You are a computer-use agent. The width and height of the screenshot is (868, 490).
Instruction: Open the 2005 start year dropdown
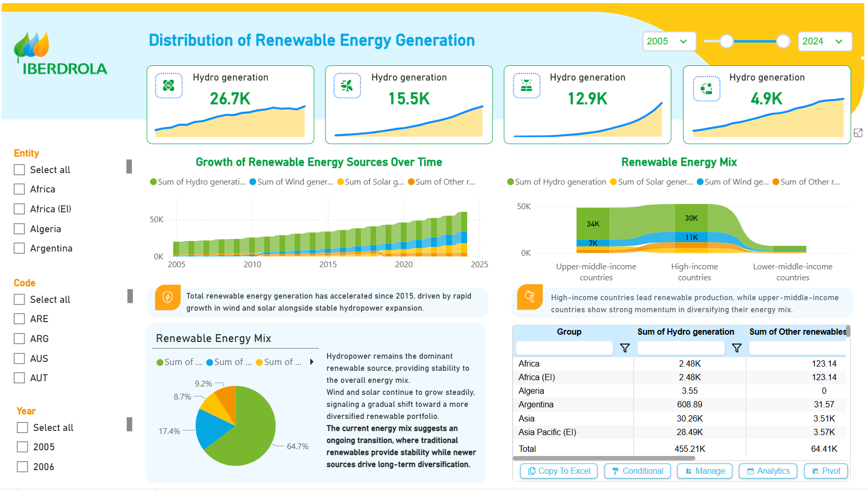(x=669, y=41)
